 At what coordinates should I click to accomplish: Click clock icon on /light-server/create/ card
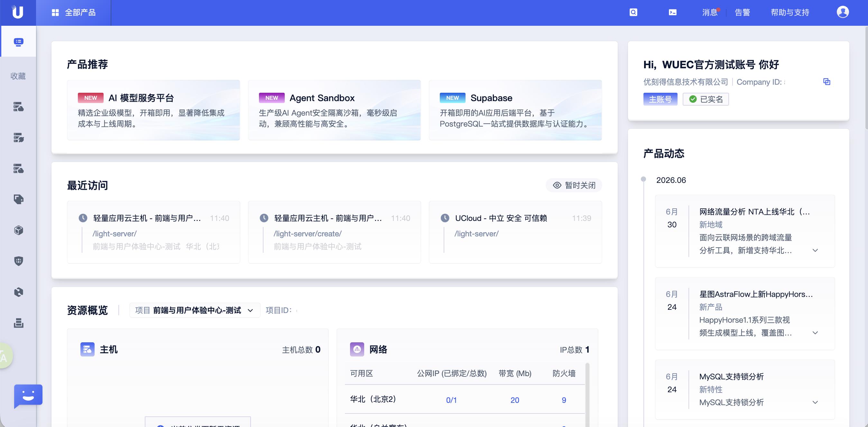click(x=264, y=218)
